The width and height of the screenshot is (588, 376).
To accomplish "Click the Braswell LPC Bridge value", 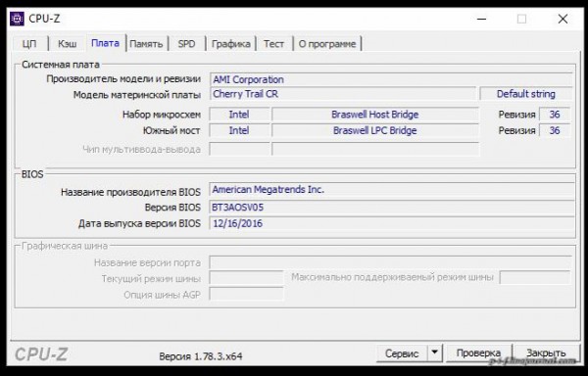I will (375, 130).
